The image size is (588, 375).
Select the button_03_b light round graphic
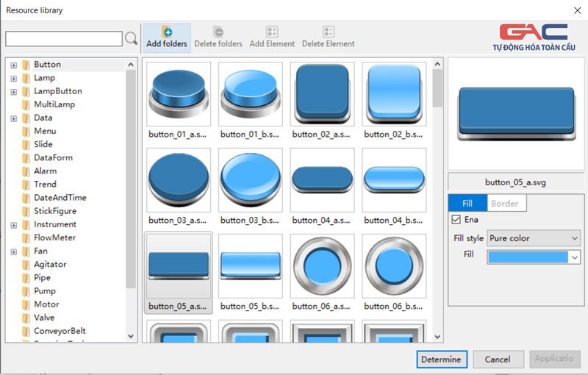pos(251,180)
